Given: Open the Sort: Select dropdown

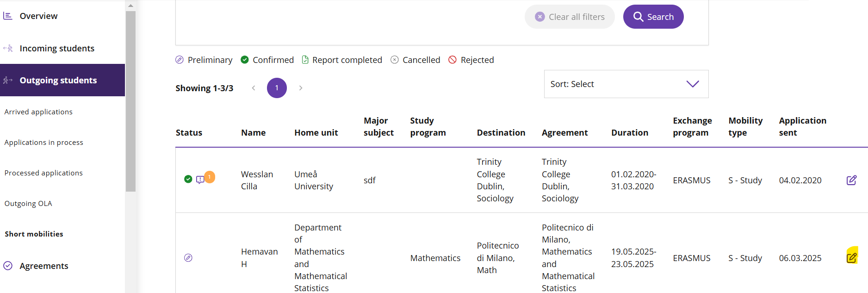Looking at the screenshot, I should point(626,84).
